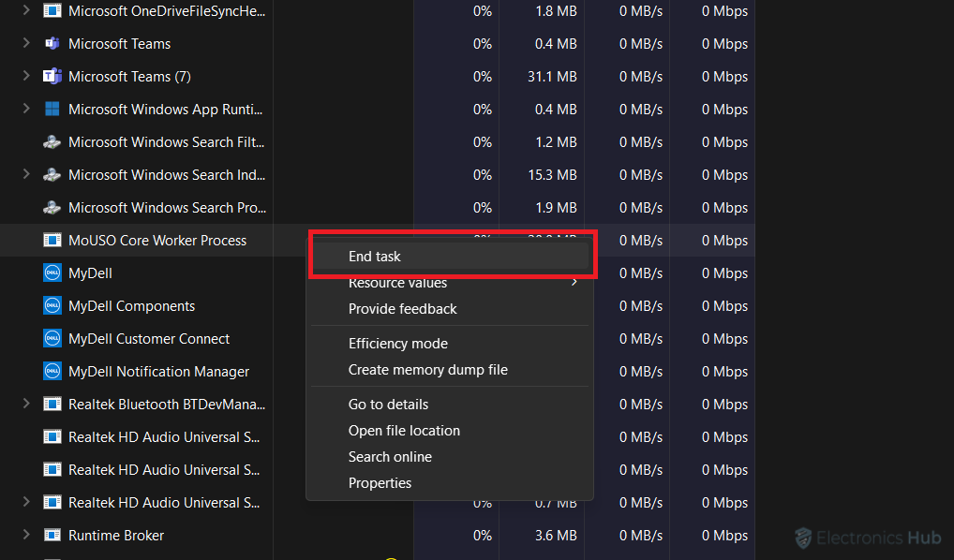Viewport: 954px width, 560px height.
Task: Open the Resource values submenu
Action: 450,283
